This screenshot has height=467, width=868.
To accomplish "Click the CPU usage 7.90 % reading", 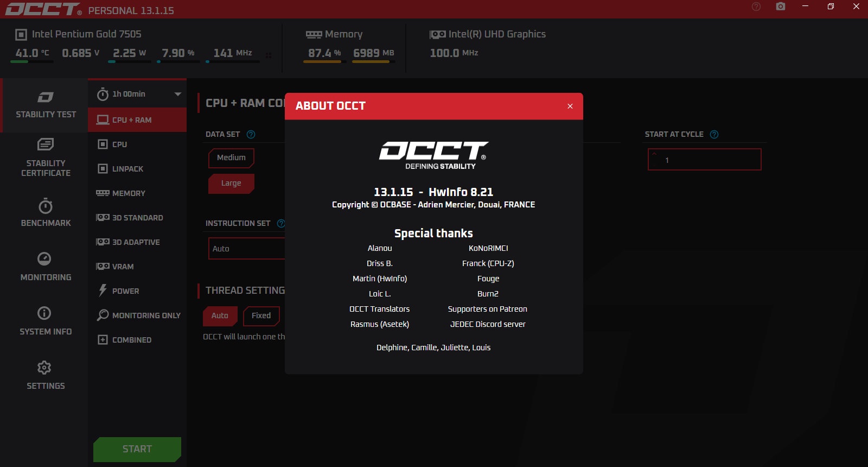I will click(x=178, y=53).
